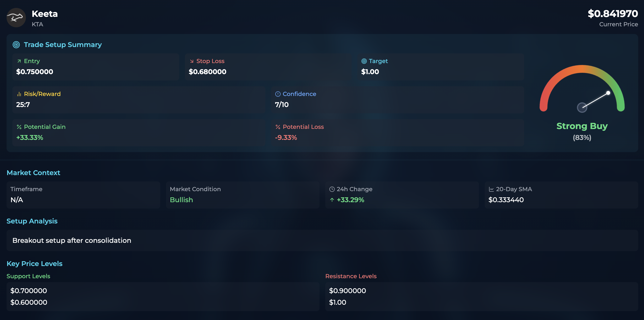Click the $1.00 resistance level

tap(337, 302)
